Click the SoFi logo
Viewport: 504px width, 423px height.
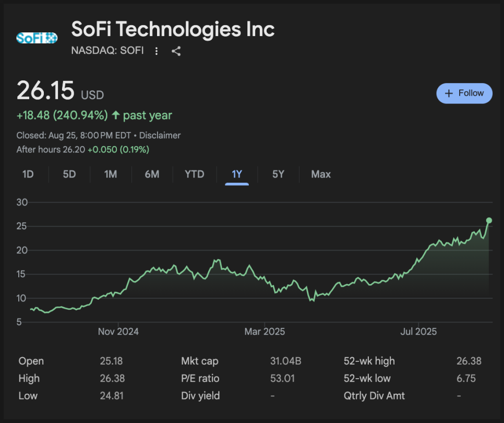pos(37,38)
